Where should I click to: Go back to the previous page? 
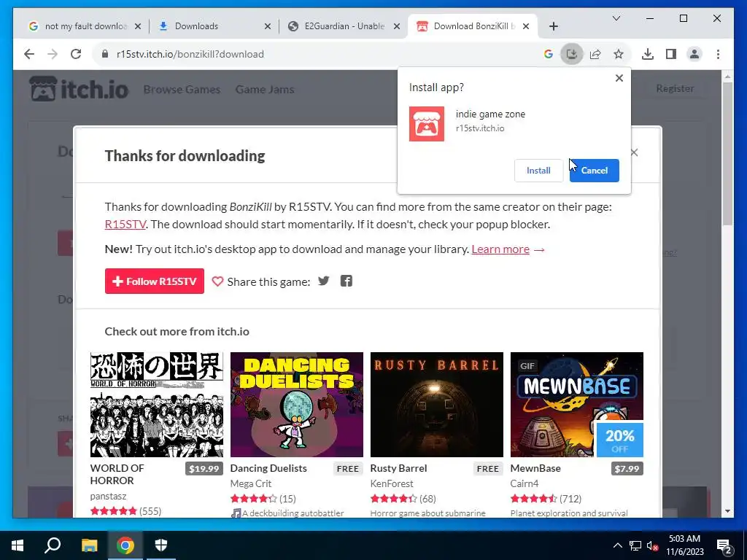29,54
